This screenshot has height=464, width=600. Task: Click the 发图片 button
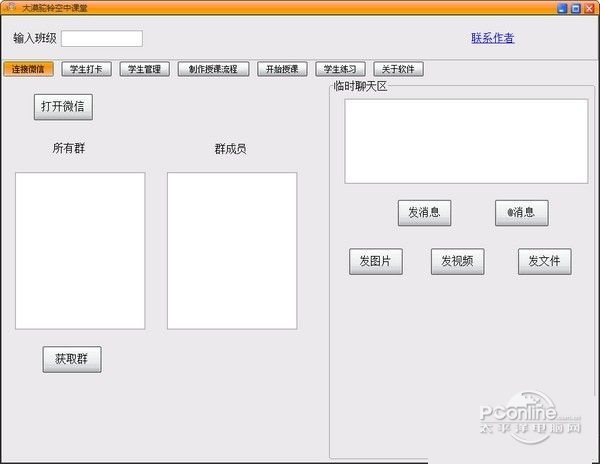(376, 261)
